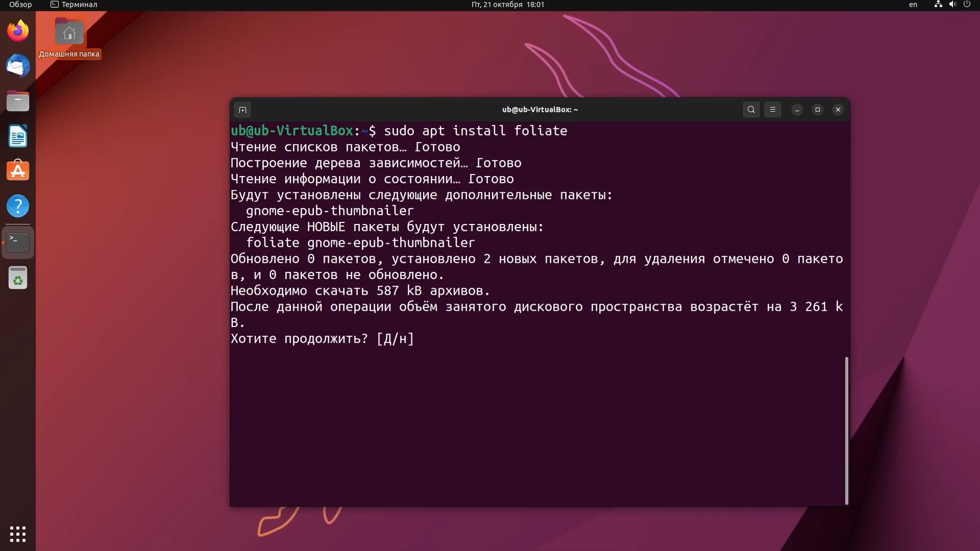Open the power menu icon
980x551 pixels.
pyautogui.click(x=966, y=5)
